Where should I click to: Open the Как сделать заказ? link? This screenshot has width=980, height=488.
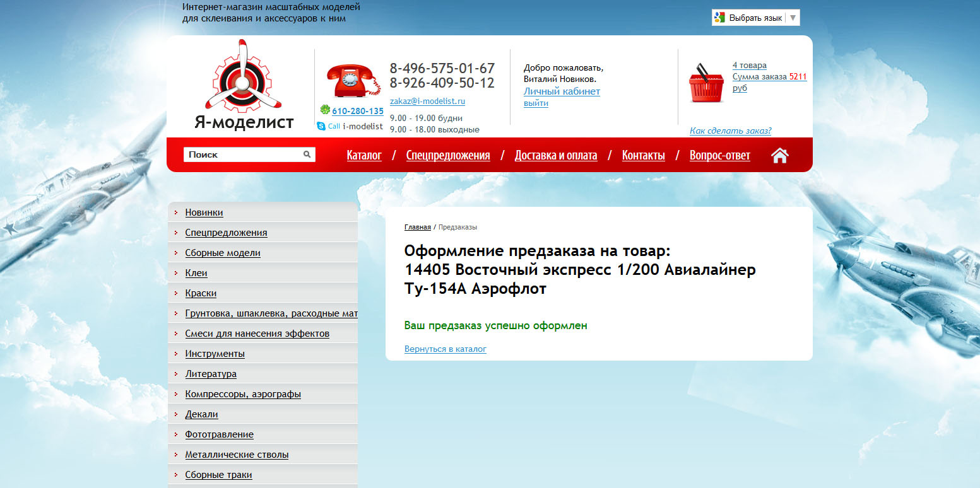click(730, 131)
